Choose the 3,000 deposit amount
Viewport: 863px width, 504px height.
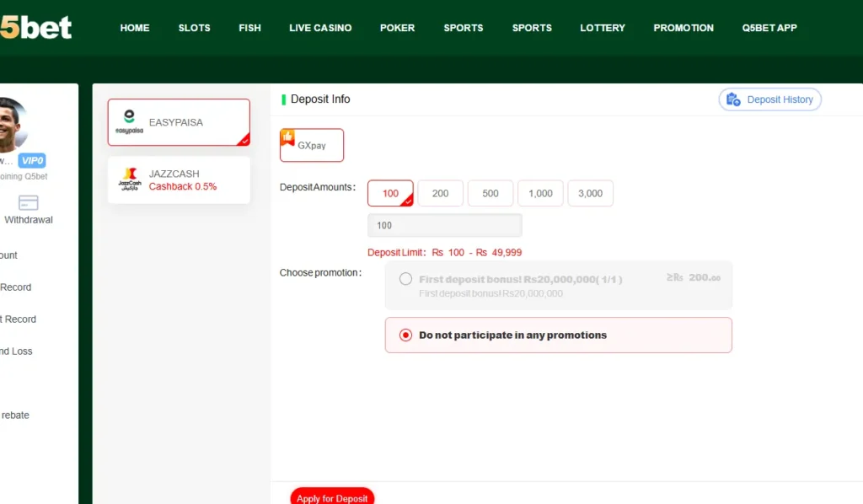tap(591, 193)
